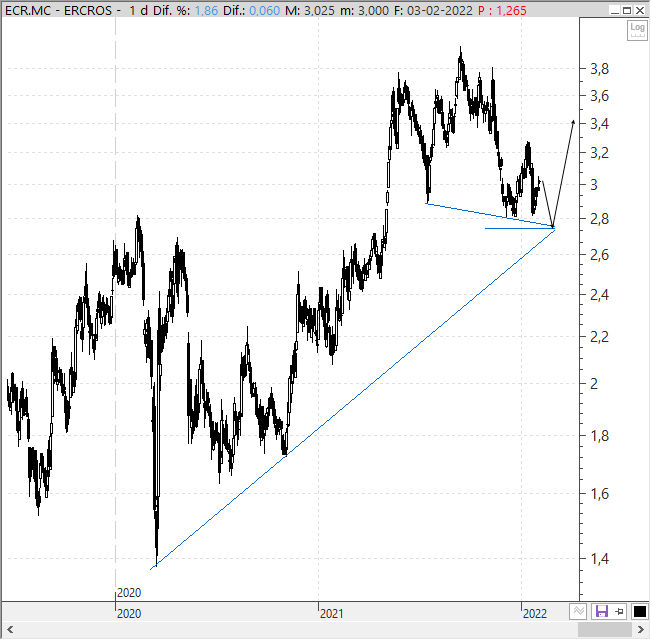Image resolution: width=651 pixels, height=640 pixels.
Task: Maximize the ERCROS chart window
Action: [627, 10]
